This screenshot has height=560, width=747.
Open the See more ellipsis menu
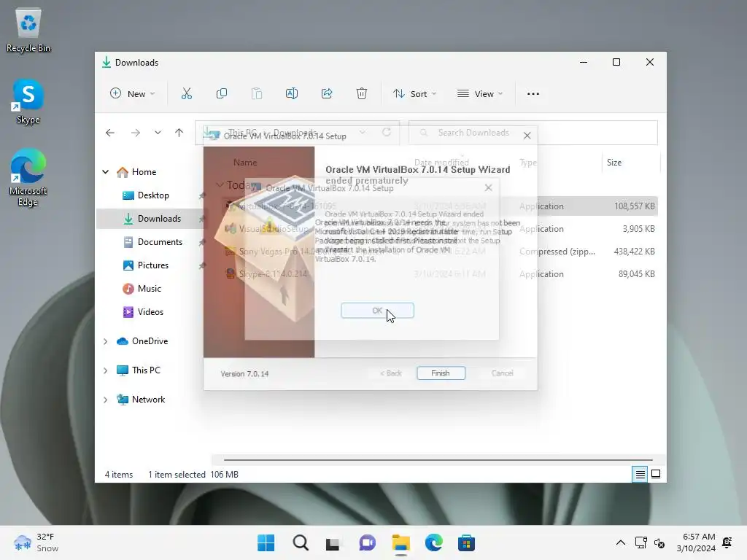coord(533,94)
